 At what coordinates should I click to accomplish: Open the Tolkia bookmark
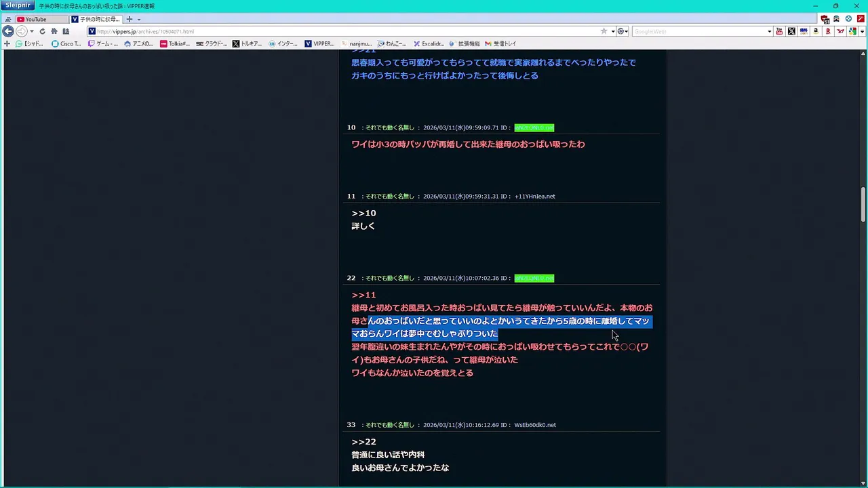click(175, 43)
